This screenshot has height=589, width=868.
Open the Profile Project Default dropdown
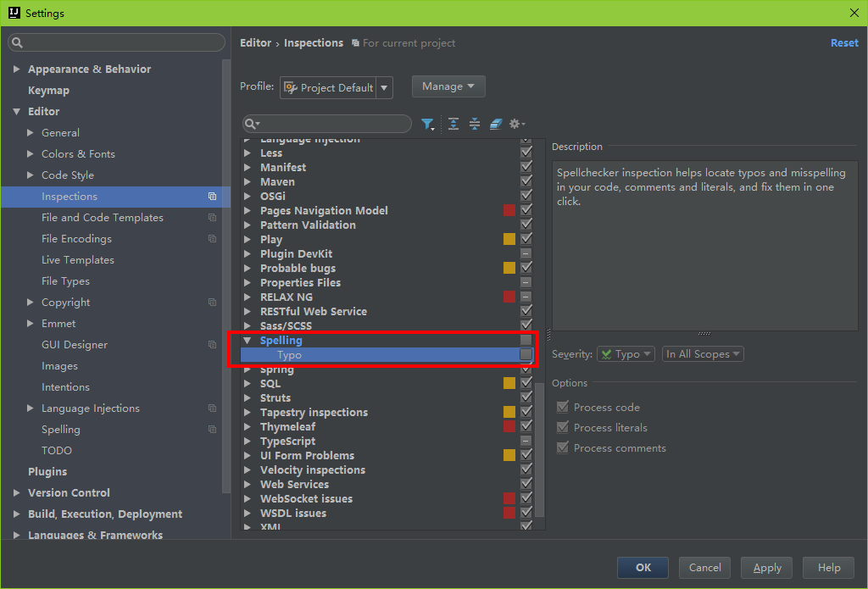tap(337, 87)
